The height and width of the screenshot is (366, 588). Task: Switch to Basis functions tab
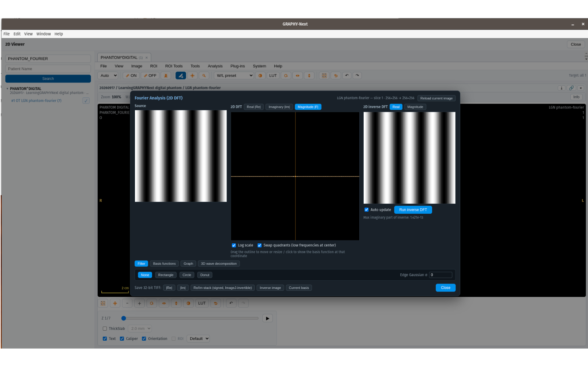[164, 264]
